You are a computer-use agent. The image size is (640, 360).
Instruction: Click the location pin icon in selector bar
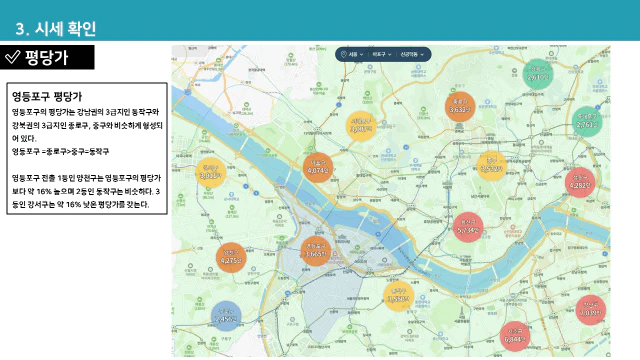point(343,54)
